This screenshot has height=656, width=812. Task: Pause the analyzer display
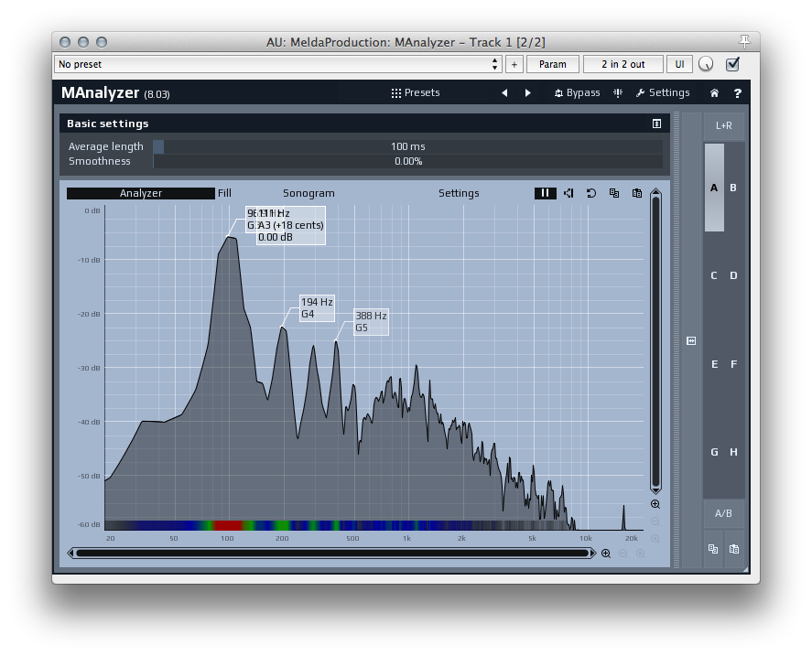[x=545, y=193]
